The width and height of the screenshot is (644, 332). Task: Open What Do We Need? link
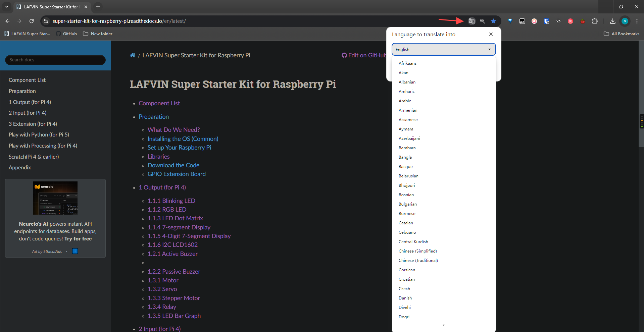click(174, 130)
